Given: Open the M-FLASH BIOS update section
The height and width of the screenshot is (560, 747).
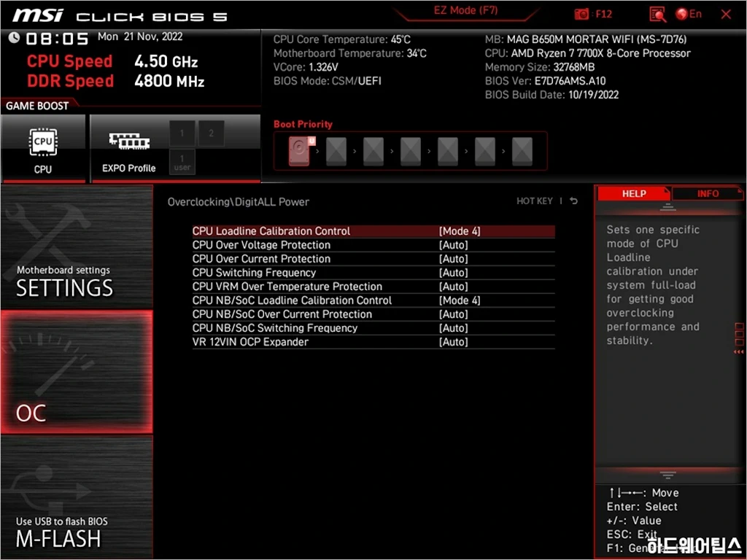Looking at the screenshot, I should (77, 497).
